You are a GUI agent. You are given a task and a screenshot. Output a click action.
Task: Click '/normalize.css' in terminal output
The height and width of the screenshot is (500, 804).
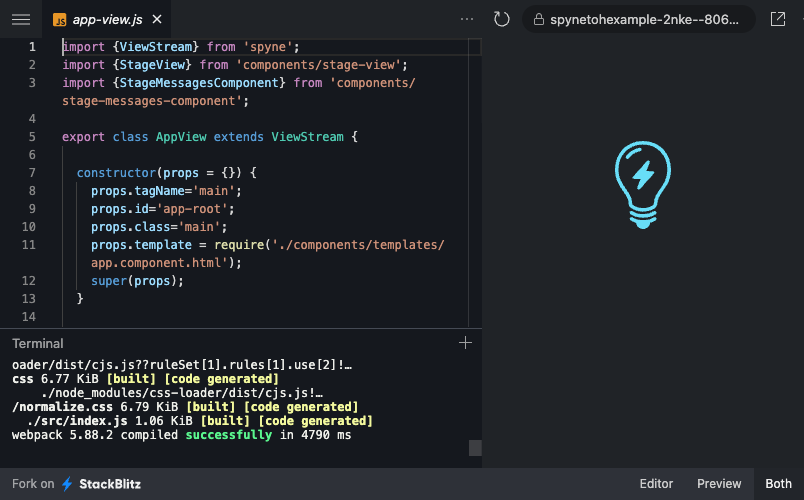tap(62, 407)
